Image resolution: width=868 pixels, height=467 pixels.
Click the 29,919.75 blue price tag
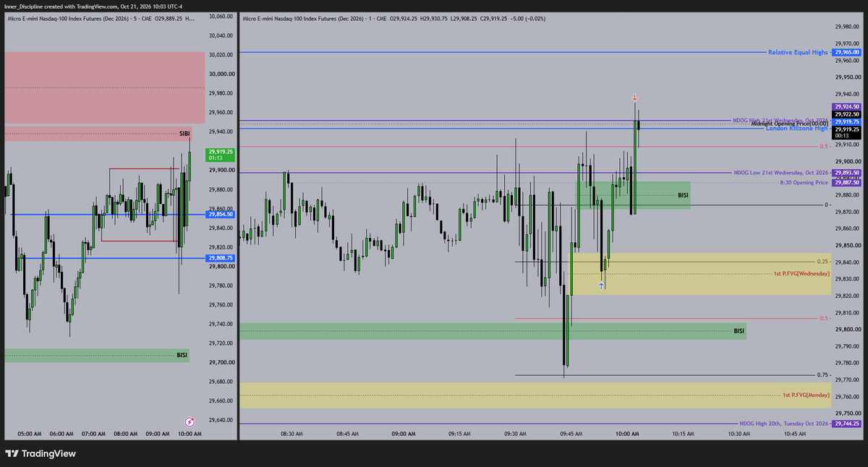[847, 122]
